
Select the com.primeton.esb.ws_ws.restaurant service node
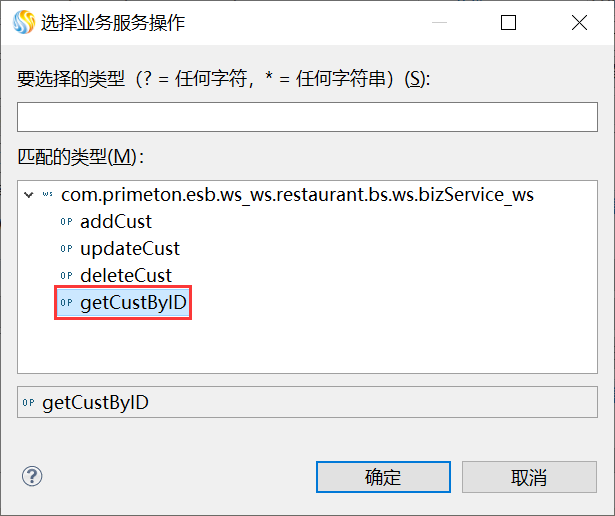click(x=297, y=194)
